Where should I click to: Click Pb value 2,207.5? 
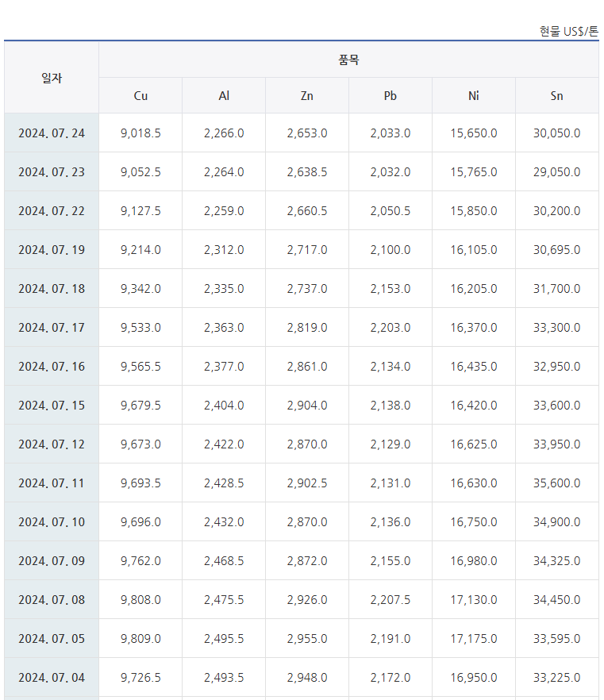pyautogui.click(x=390, y=599)
